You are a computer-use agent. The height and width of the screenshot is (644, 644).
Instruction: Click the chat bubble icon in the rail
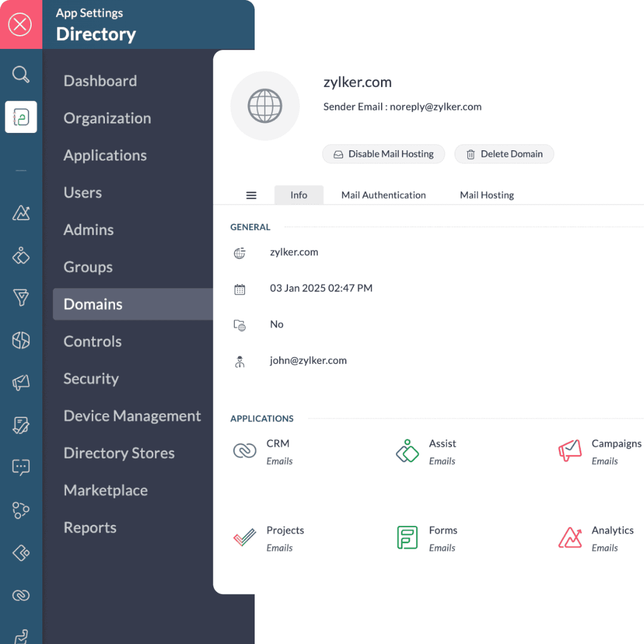[x=21, y=467]
